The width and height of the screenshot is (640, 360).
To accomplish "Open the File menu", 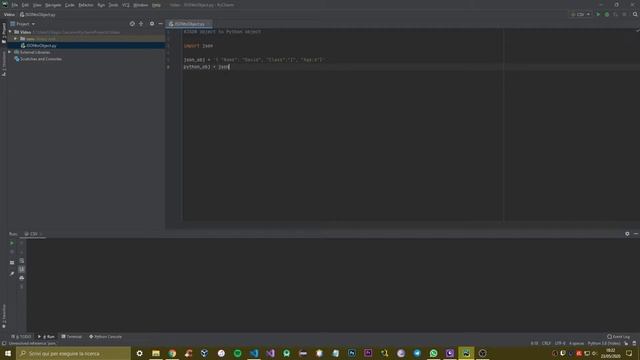I will click(15, 5).
